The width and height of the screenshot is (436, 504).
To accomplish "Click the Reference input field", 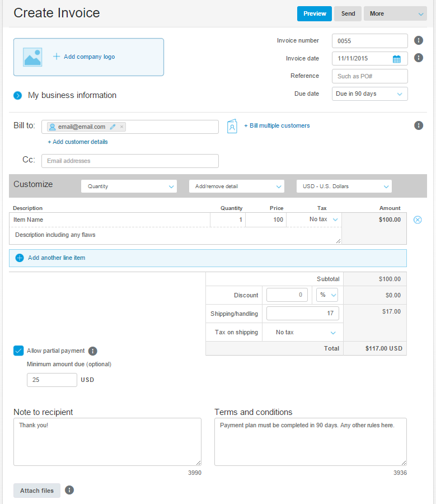I will point(369,76).
